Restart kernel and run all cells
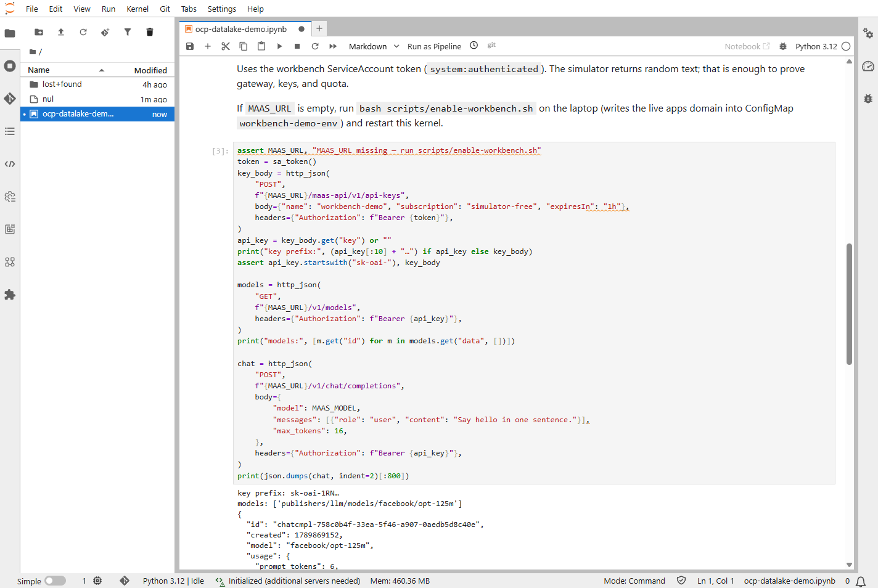 click(x=333, y=46)
